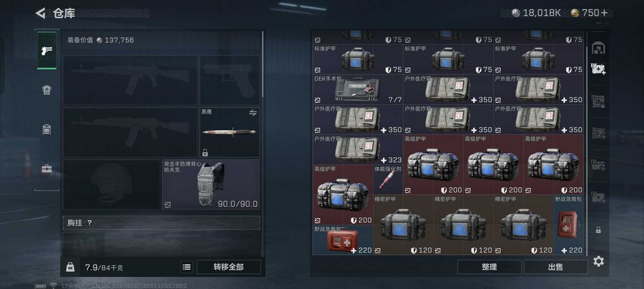Go back using the arrow beside 仓库

click(x=41, y=13)
